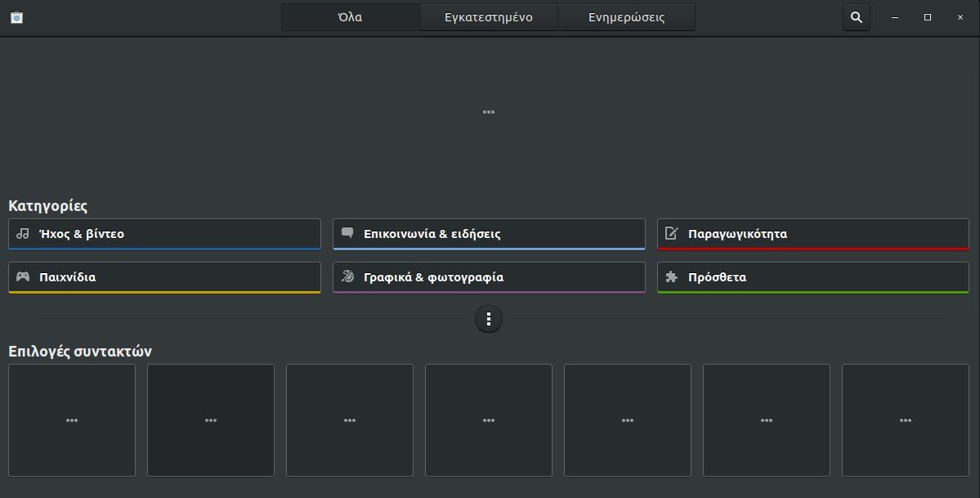
Task: Click the software center app icon
Action: pos(16,17)
